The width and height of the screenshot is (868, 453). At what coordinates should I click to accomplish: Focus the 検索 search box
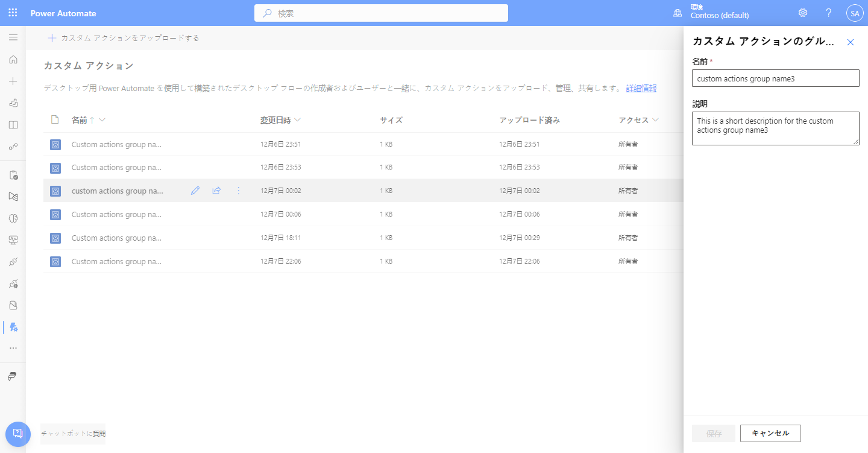click(381, 13)
